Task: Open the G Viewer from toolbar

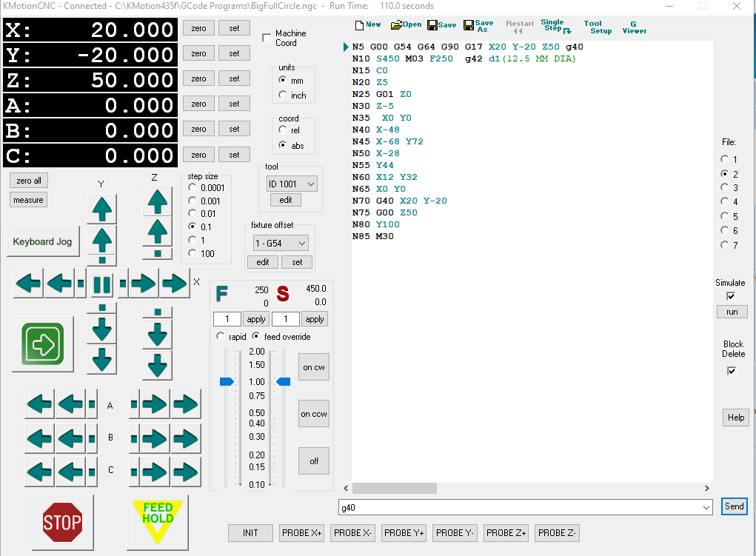Action: click(x=634, y=27)
